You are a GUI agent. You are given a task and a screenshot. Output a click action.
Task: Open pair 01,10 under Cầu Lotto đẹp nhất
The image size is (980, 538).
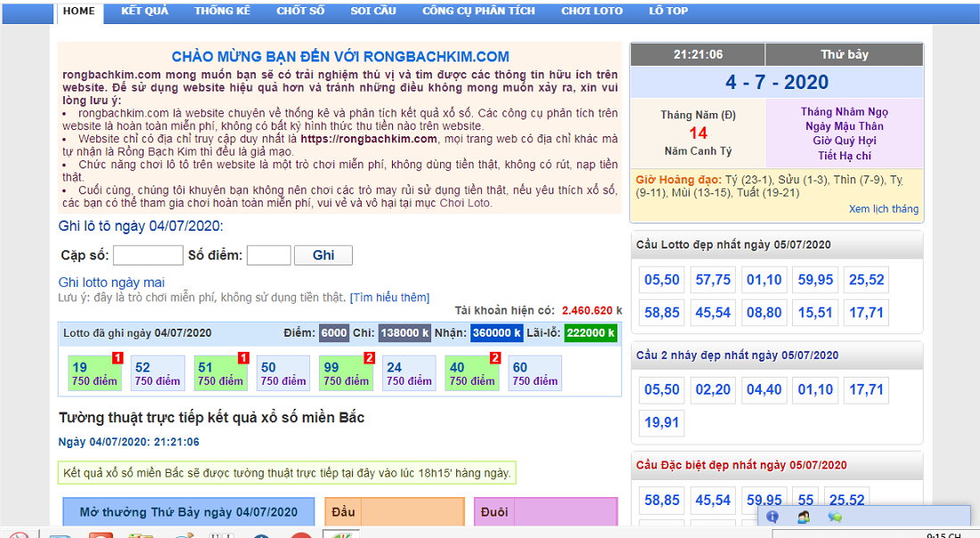click(x=764, y=280)
